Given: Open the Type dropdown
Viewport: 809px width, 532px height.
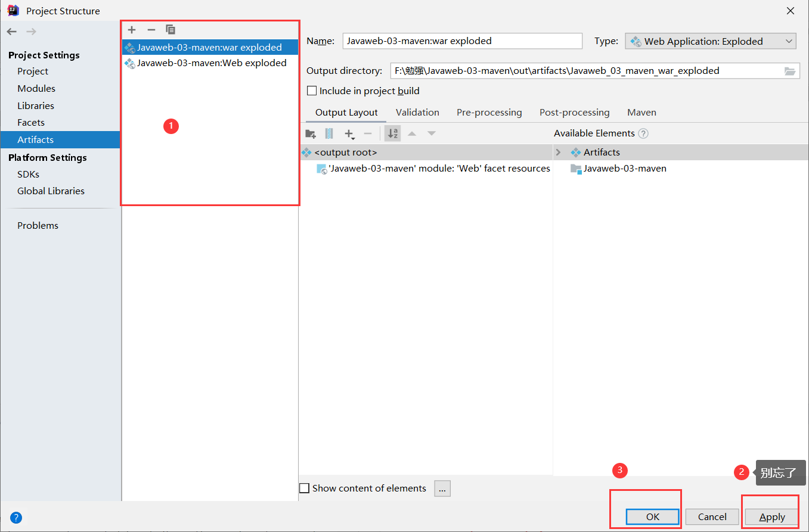Looking at the screenshot, I should coord(711,41).
